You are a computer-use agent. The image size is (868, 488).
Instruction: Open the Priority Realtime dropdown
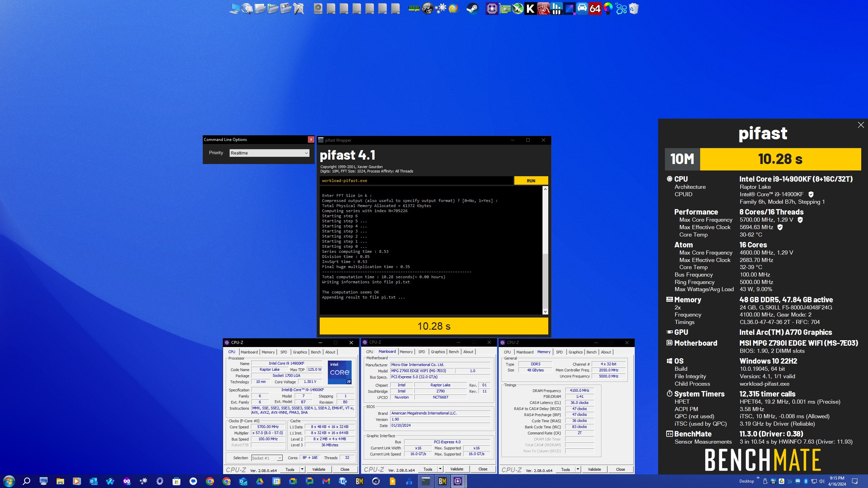(x=269, y=153)
